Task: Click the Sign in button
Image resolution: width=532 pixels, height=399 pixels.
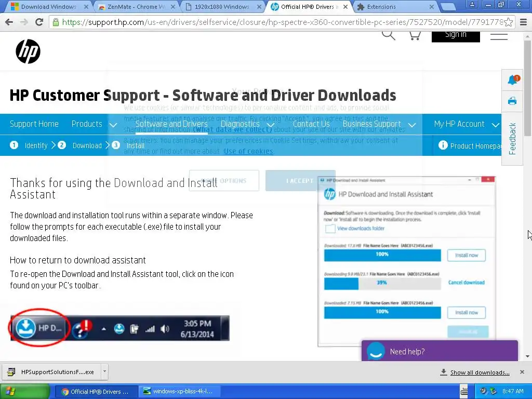Action: click(456, 36)
